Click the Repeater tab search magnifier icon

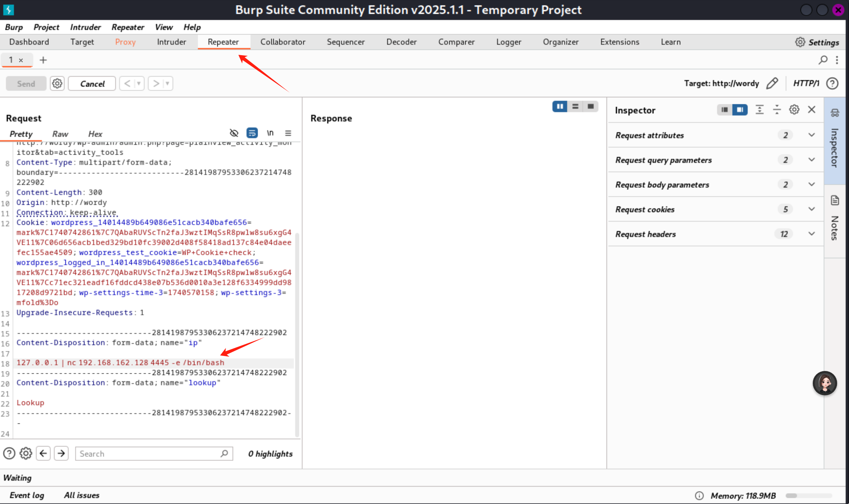pyautogui.click(x=823, y=60)
